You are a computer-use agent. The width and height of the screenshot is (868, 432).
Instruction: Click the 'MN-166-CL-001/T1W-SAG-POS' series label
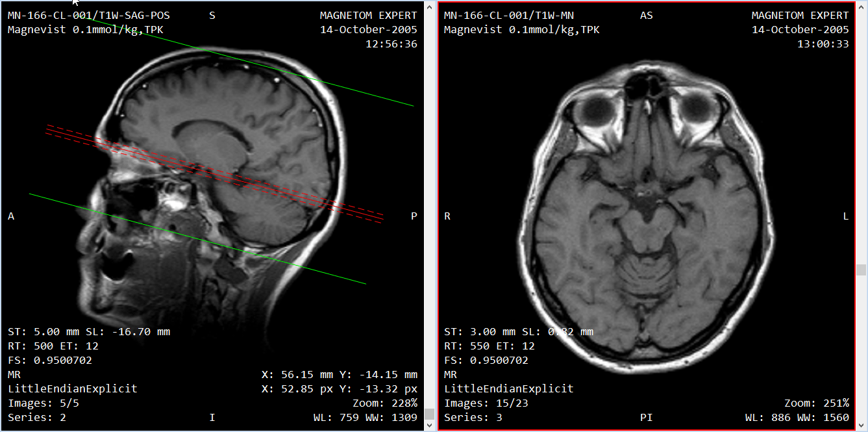click(89, 16)
